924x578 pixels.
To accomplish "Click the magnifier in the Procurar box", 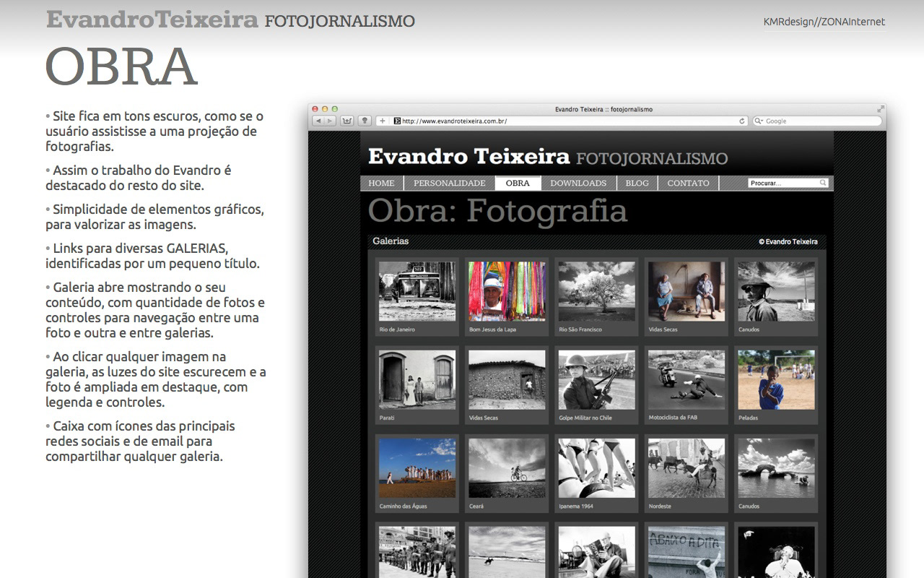I will click(823, 183).
